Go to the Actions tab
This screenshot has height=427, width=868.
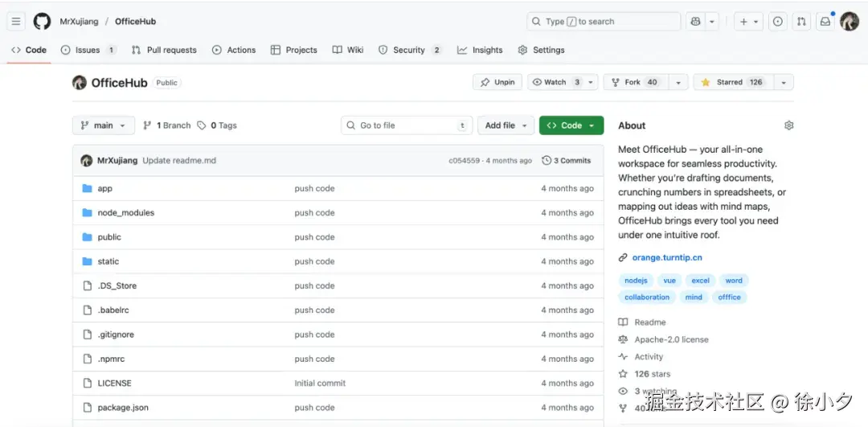tap(234, 50)
